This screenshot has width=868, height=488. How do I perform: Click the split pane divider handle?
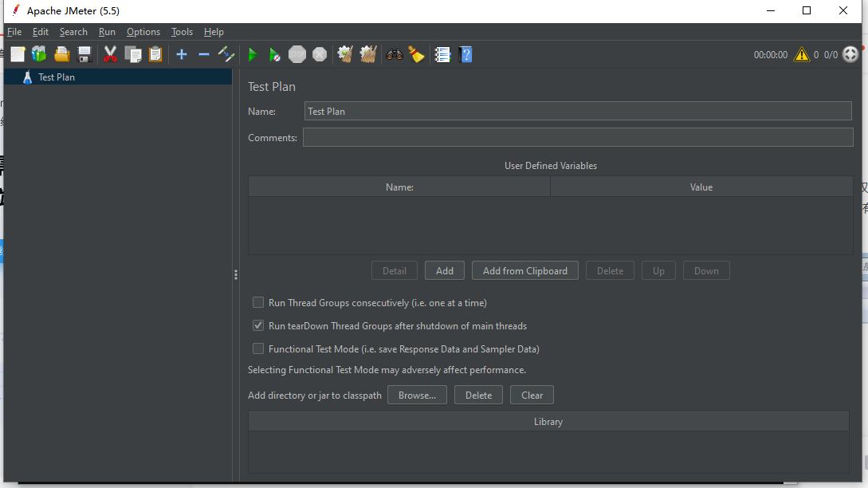coord(236,275)
